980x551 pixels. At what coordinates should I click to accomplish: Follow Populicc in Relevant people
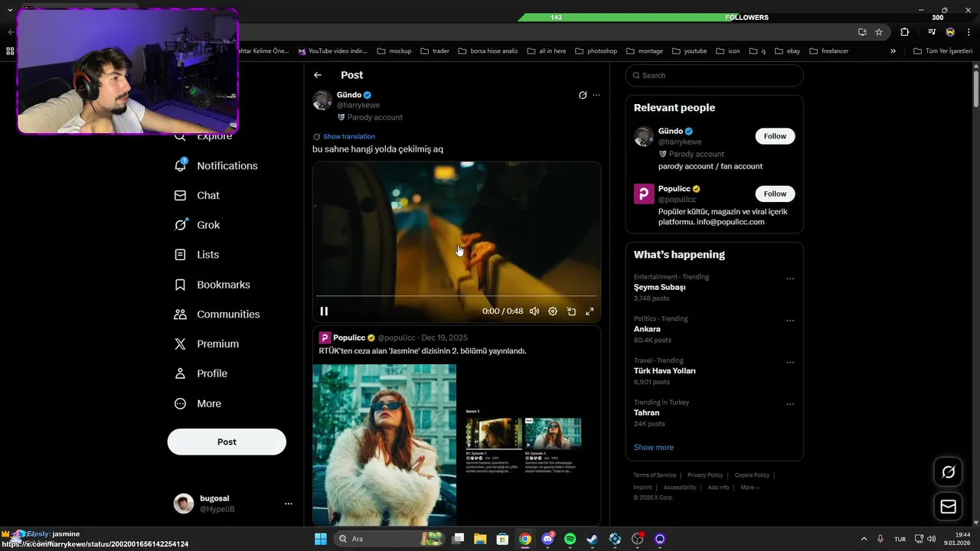click(x=775, y=194)
